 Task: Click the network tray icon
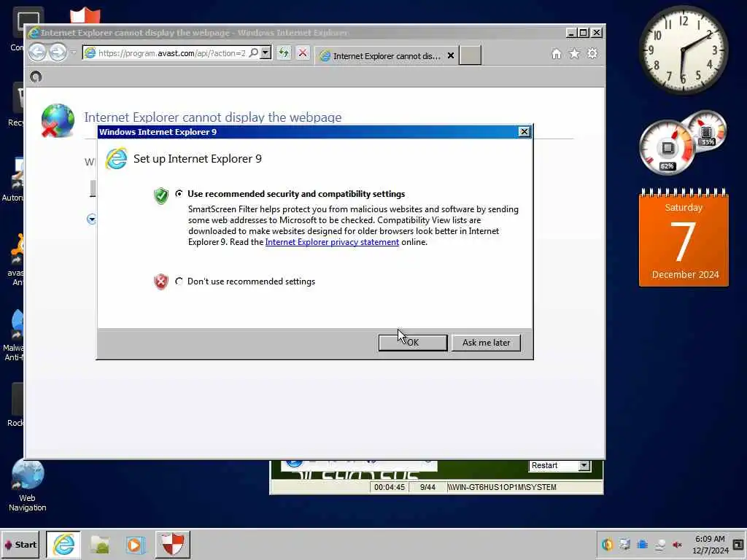659,544
